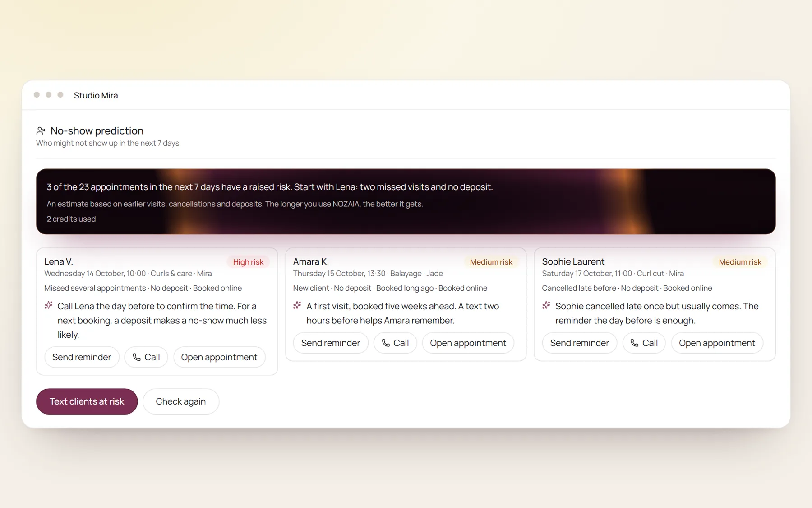Click 'New client · No deposit' factors line

(x=390, y=288)
